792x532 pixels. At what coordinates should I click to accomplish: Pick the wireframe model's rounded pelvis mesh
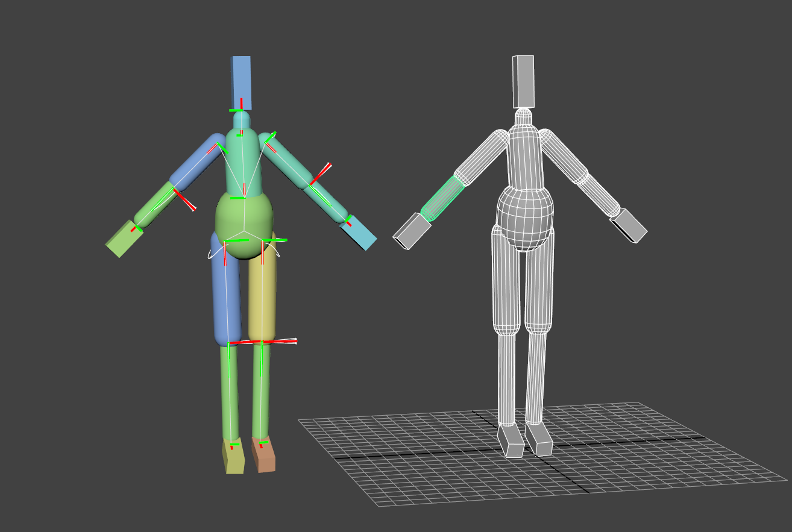(x=525, y=217)
